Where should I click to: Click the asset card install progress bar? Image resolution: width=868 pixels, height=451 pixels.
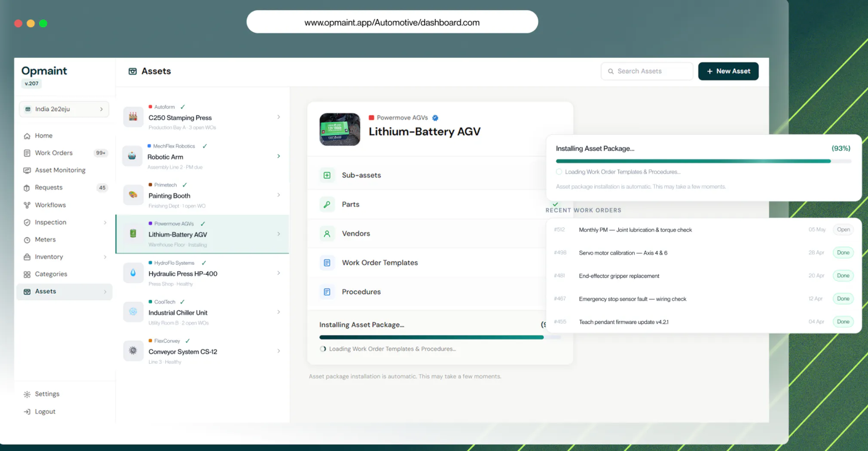[x=440, y=338]
